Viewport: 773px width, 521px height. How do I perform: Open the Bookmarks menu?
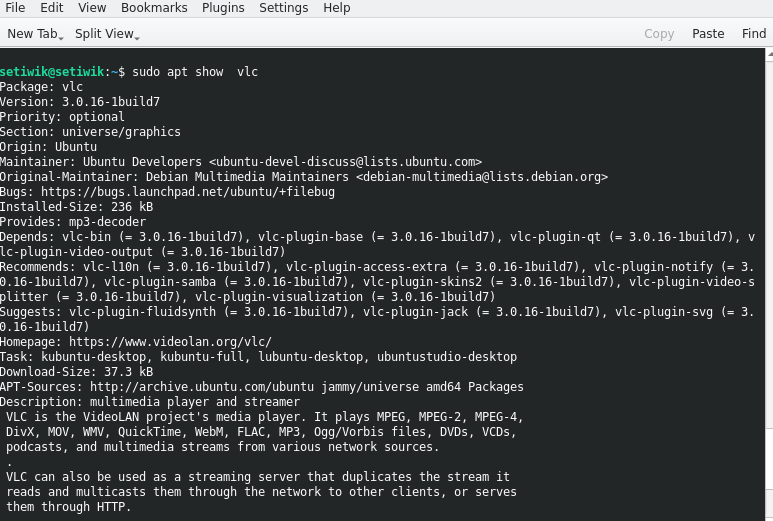click(x=154, y=8)
